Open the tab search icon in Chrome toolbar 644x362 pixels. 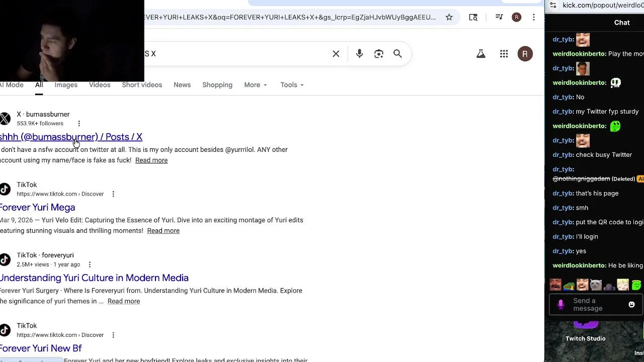point(473,17)
